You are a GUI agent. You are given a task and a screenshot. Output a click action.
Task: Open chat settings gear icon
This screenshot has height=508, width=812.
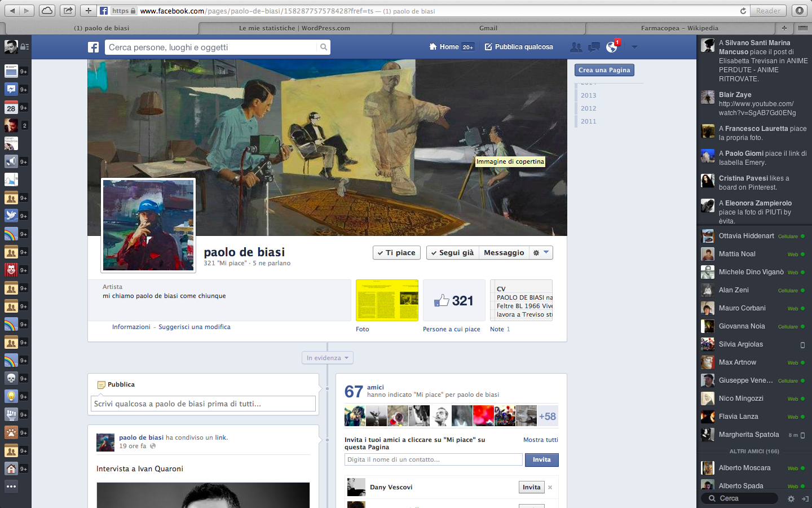791,499
